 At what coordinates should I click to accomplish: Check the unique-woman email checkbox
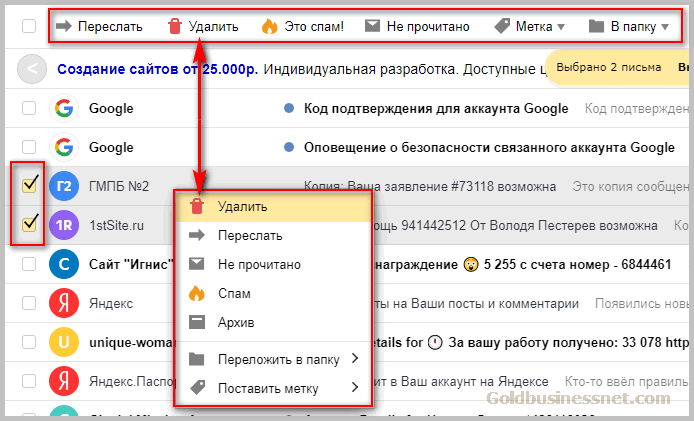[29, 342]
